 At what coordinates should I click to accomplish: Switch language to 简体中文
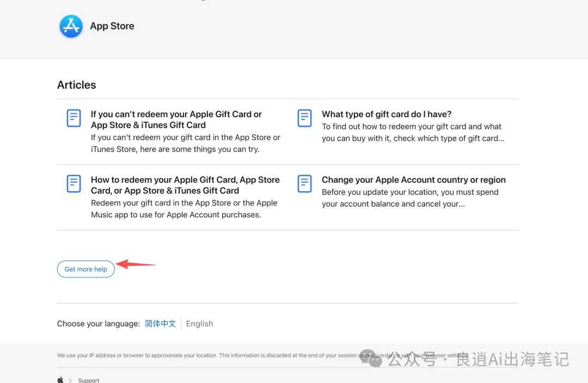click(161, 324)
